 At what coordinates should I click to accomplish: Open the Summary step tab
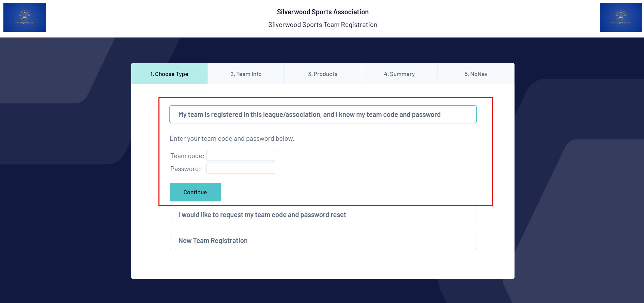tap(399, 74)
